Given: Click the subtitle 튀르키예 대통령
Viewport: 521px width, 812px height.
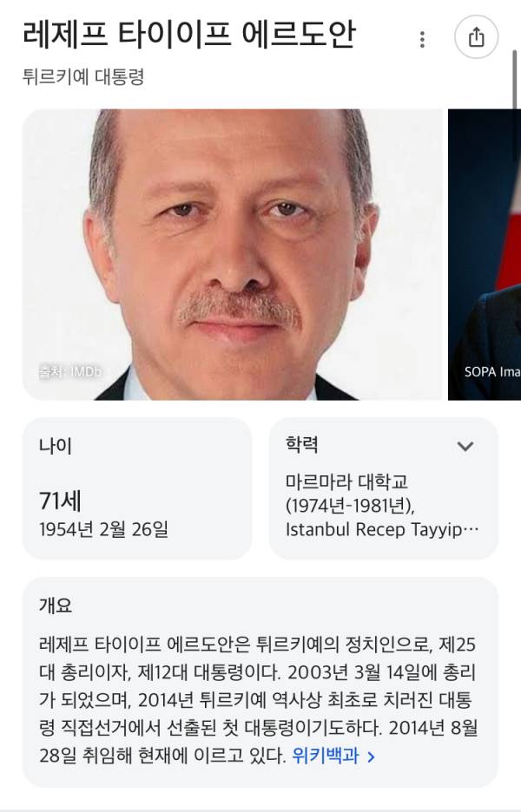Looking at the screenshot, I should pos(83,76).
